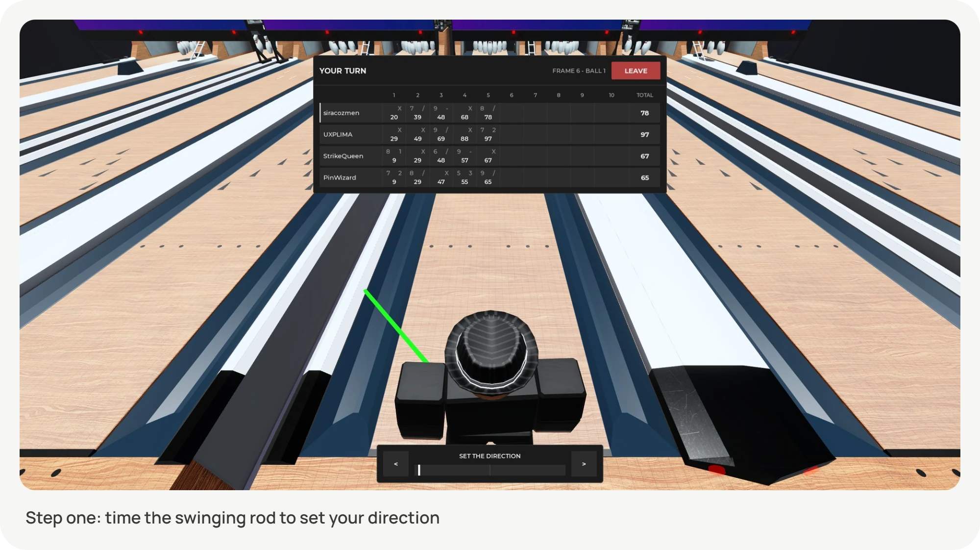Click the red LEAVE button
The image size is (980, 550).
coord(636,71)
